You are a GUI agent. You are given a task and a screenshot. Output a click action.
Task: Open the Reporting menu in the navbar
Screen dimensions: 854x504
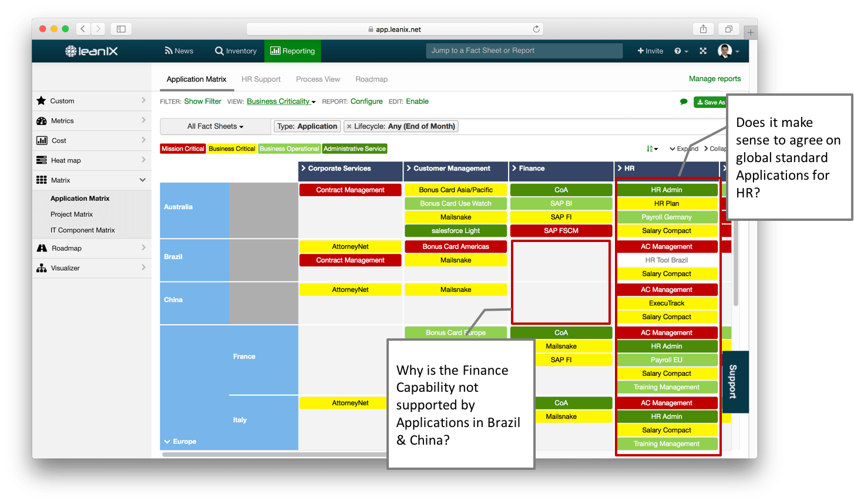292,51
